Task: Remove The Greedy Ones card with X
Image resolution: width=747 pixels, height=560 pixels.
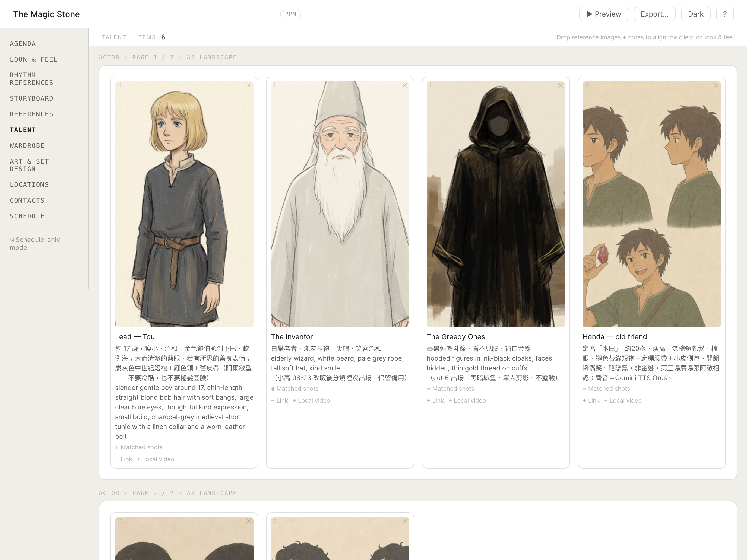Action: click(560, 86)
